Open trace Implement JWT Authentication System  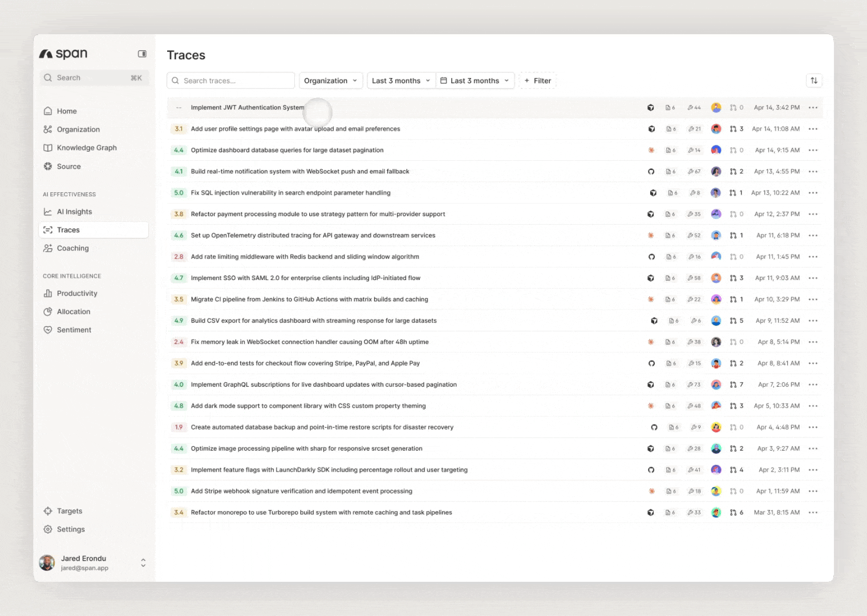[248, 107]
